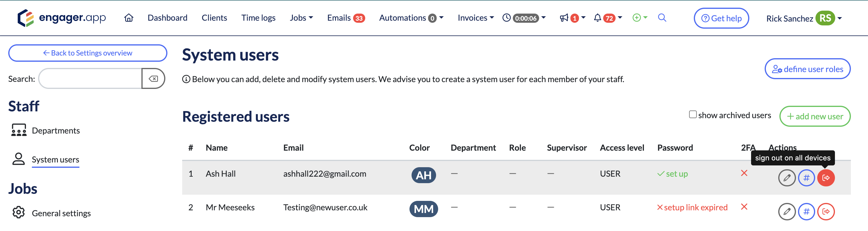Screen dimensions: 868x231
Task: Sign out Ash Hall on all devices
Action: tap(825, 178)
